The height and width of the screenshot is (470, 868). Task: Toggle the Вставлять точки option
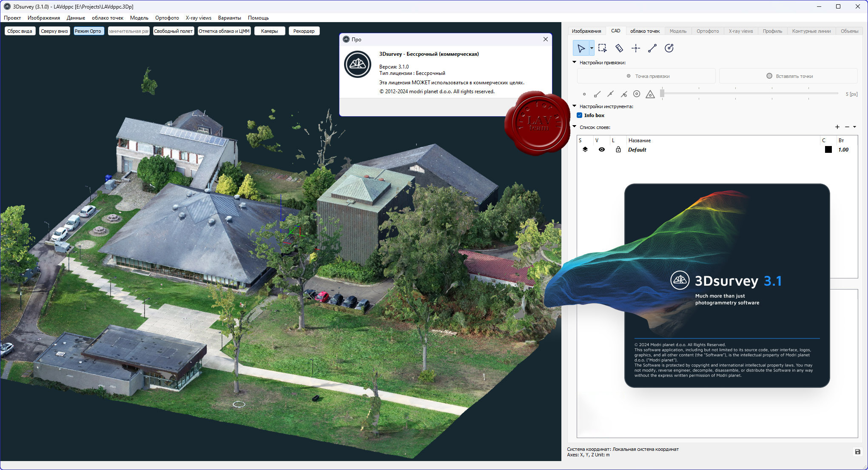tap(788, 76)
